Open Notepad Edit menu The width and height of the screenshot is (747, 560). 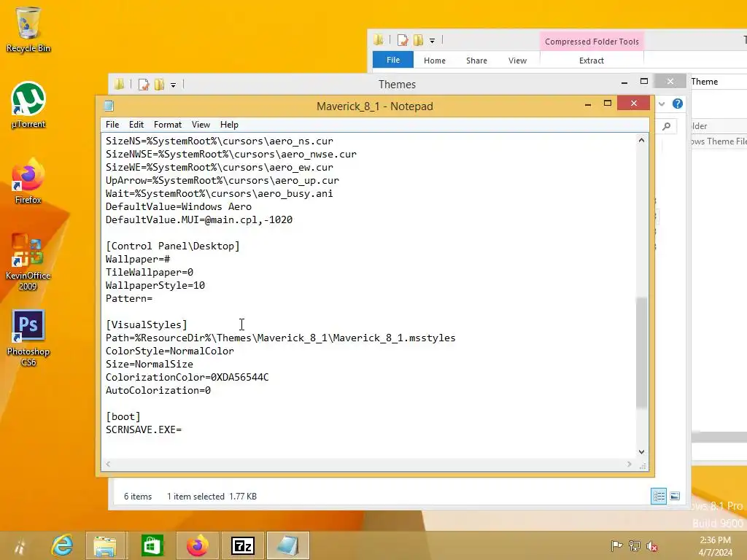pyautogui.click(x=136, y=124)
